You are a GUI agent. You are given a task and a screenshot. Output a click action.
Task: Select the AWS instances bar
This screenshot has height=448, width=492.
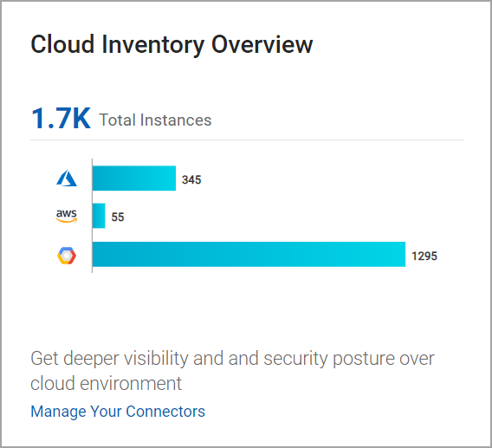point(99,216)
